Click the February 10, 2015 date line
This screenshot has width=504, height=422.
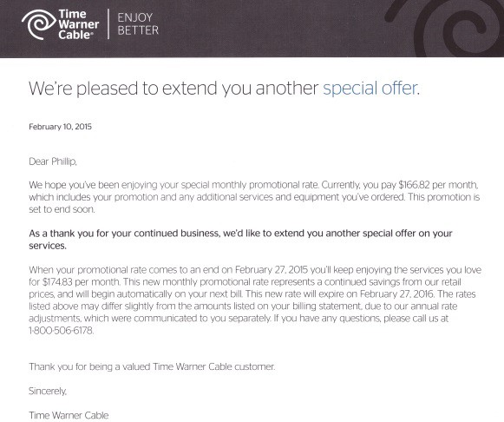(x=60, y=127)
